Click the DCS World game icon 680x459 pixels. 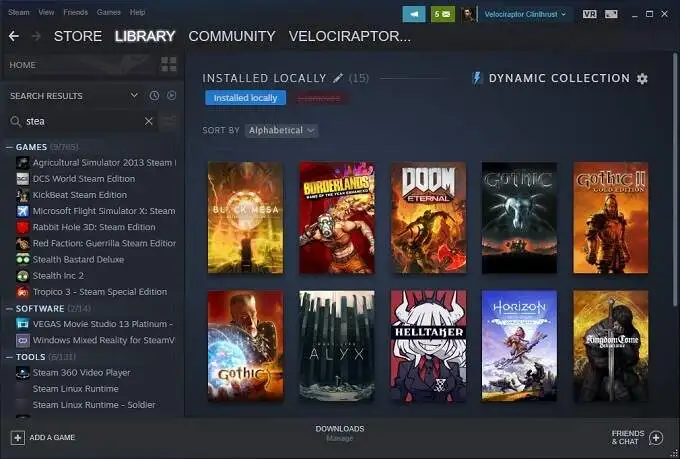(23, 179)
